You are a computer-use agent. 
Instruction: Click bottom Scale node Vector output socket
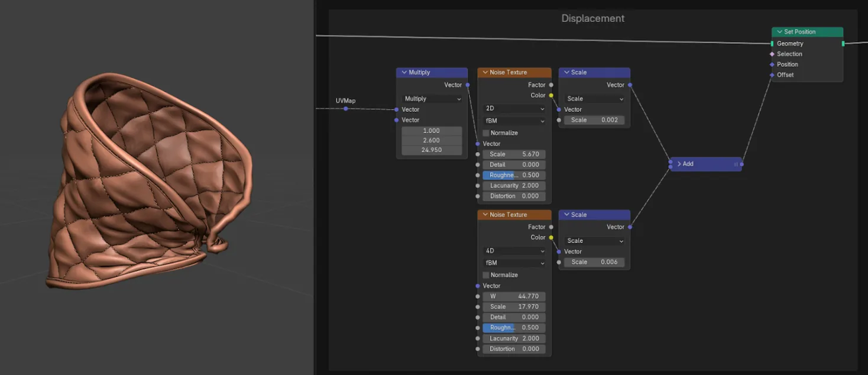[x=630, y=227]
